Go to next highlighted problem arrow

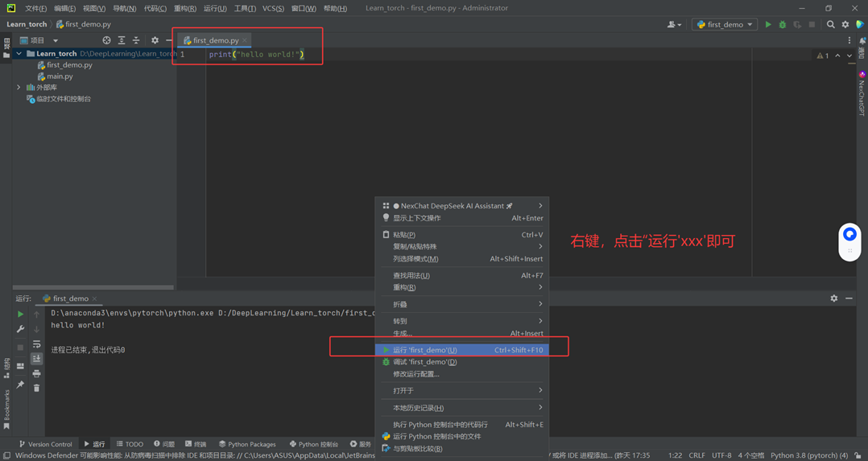pyautogui.click(x=849, y=56)
